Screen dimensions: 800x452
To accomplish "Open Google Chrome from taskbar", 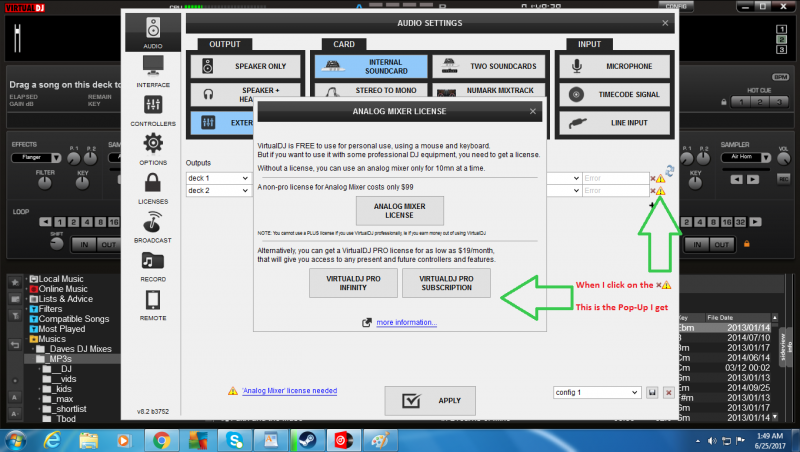I will coord(161,440).
